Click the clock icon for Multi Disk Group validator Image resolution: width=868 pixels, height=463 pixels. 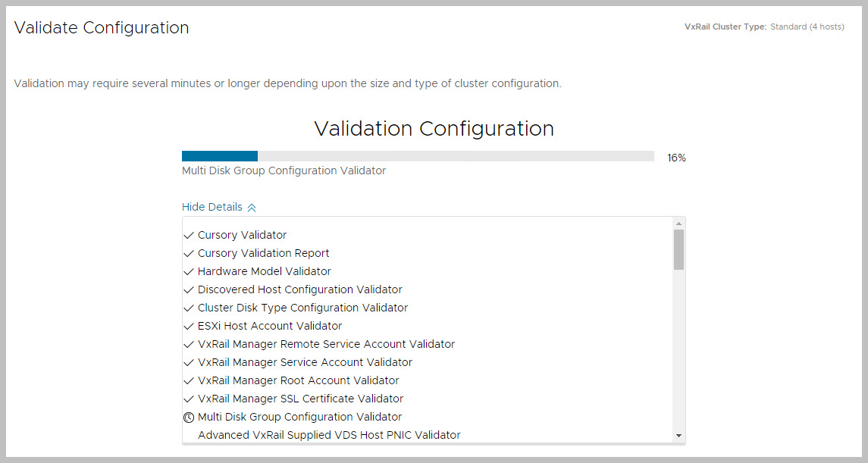pos(189,417)
